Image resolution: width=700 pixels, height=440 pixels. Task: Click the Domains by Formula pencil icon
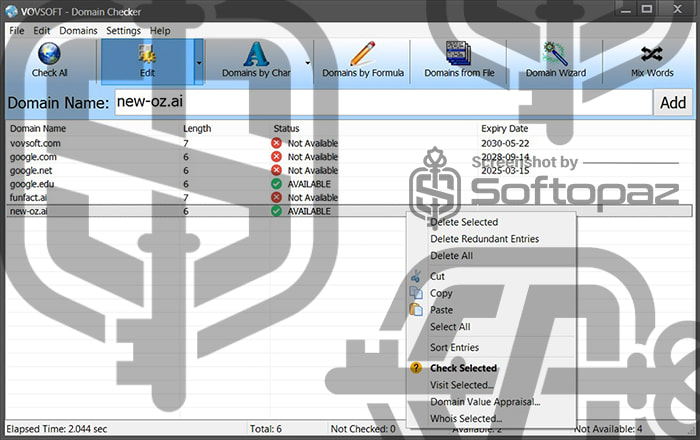(x=362, y=54)
